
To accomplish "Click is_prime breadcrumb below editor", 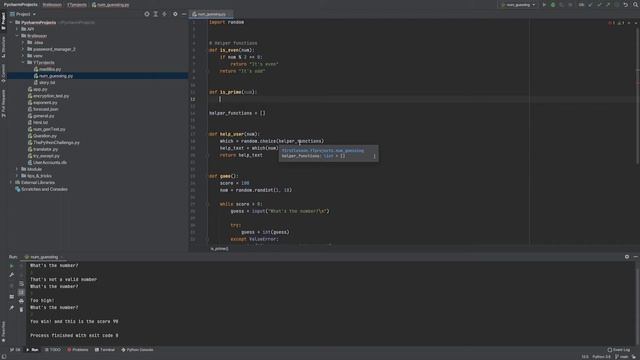I will point(220,249).
